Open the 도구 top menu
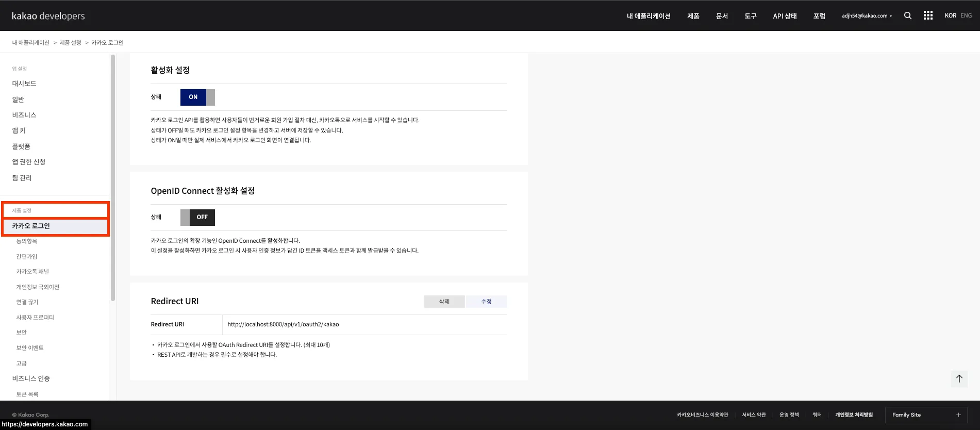Screen dimensions: 980x430 751,16
